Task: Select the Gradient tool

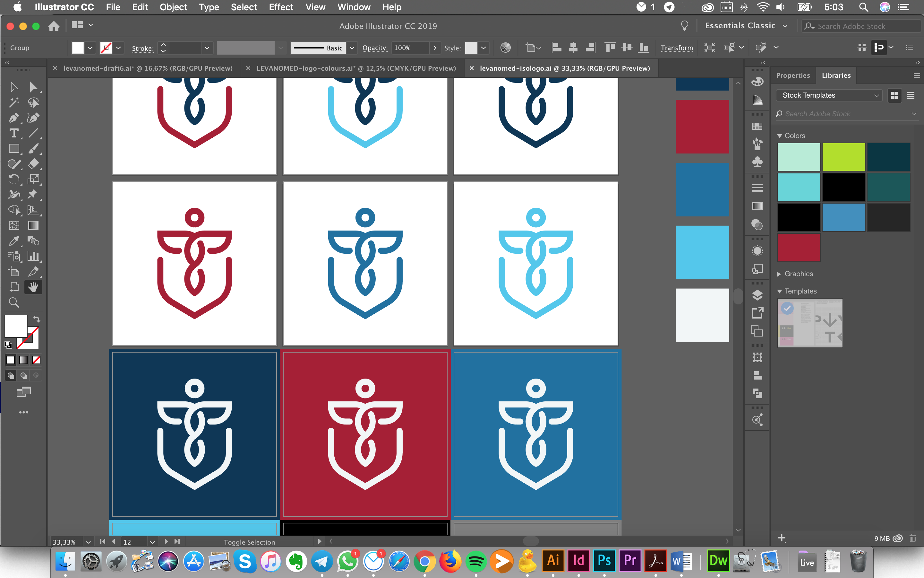Action: (33, 225)
